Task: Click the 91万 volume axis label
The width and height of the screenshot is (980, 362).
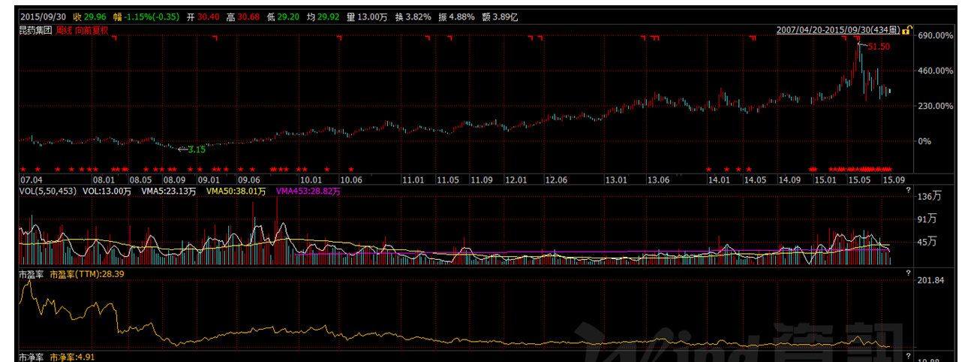Action: click(x=928, y=219)
